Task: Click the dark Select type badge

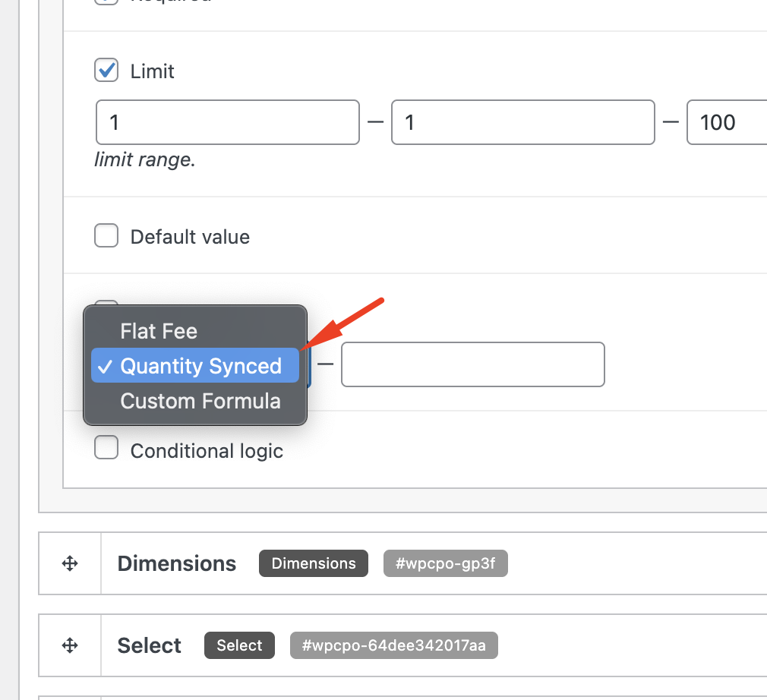Action: click(x=239, y=645)
